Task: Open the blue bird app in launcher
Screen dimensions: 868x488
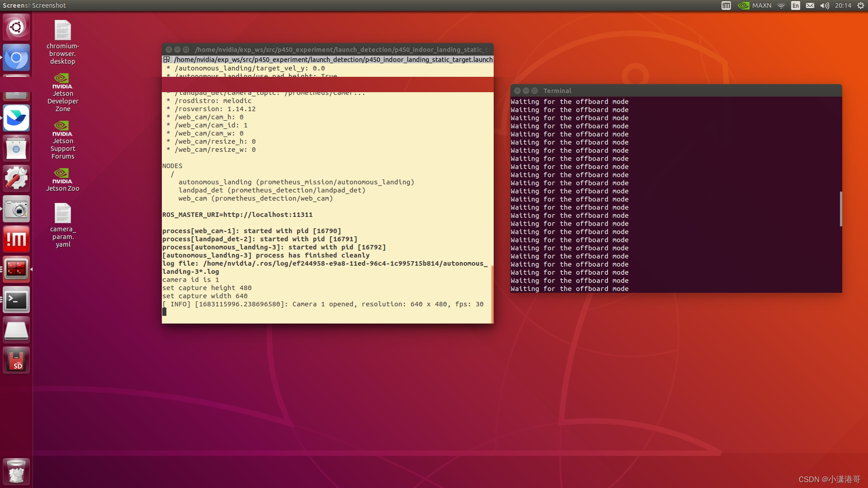Action: [x=16, y=118]
